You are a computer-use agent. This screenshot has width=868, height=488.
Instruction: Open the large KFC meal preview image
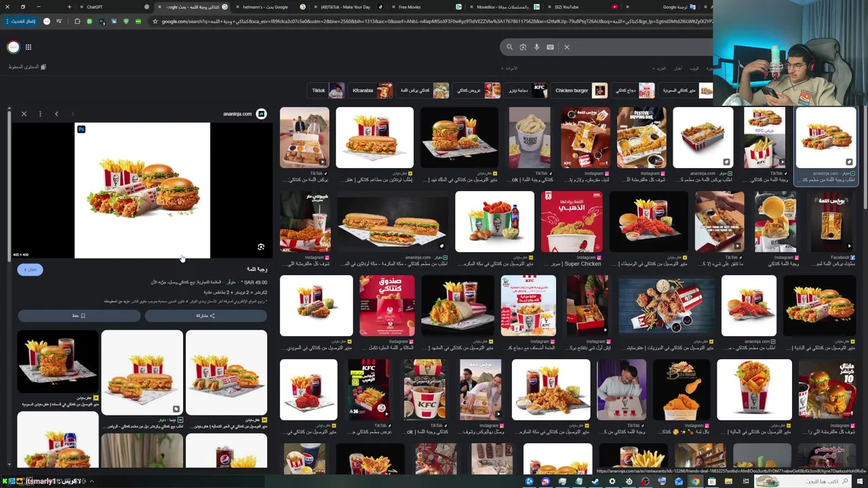(142, 190)
